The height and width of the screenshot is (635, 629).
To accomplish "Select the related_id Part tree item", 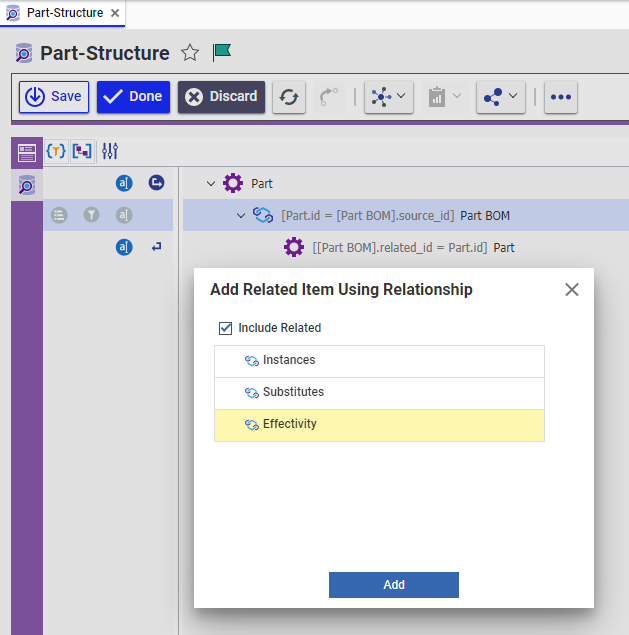I will 414,247.
